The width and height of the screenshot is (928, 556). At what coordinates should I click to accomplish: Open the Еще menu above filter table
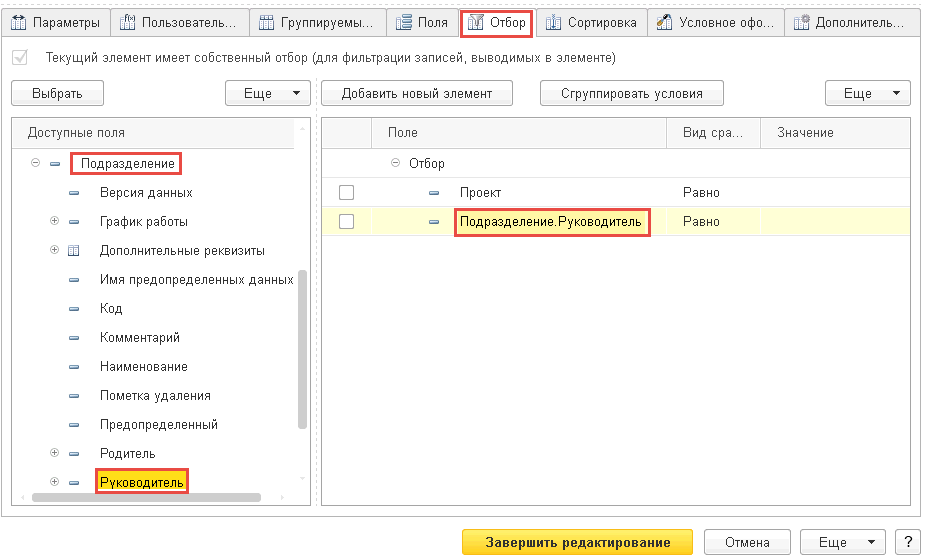(x=868, y=93)
